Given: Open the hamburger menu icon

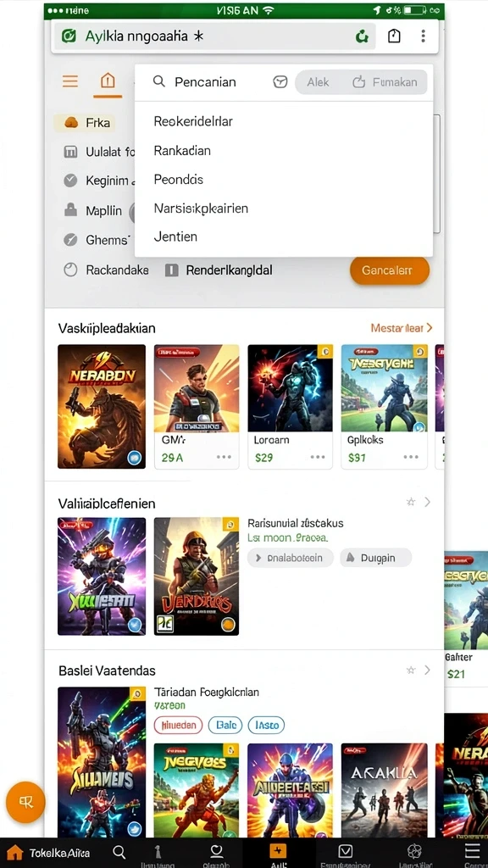Looking at the screenshot, I should pos(70,81).
